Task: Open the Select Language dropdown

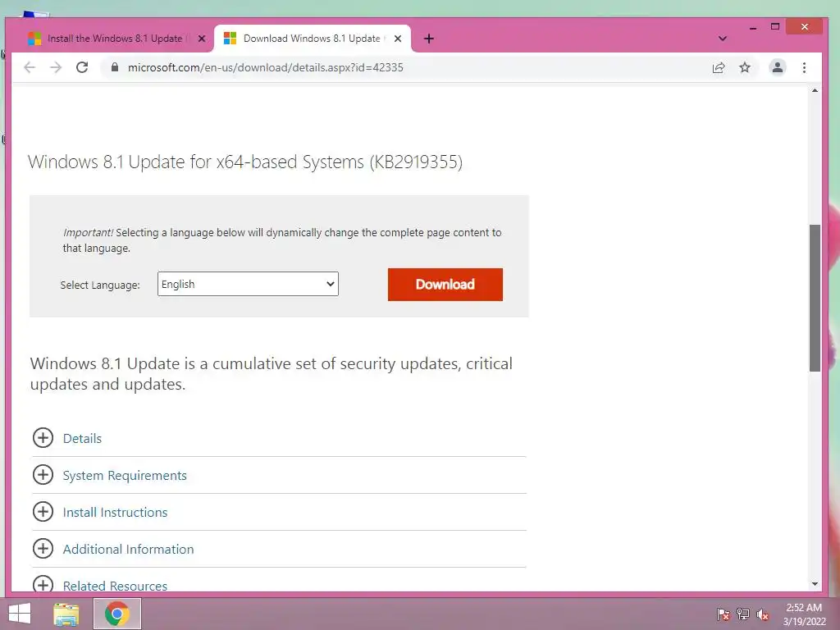Action: [248, 284]
